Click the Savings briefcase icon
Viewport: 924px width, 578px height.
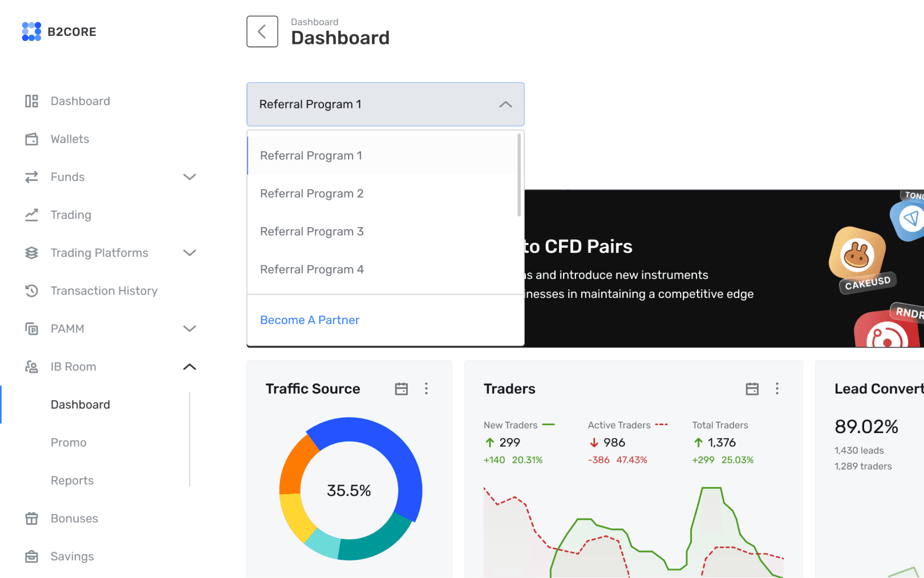tap(31, 556)
